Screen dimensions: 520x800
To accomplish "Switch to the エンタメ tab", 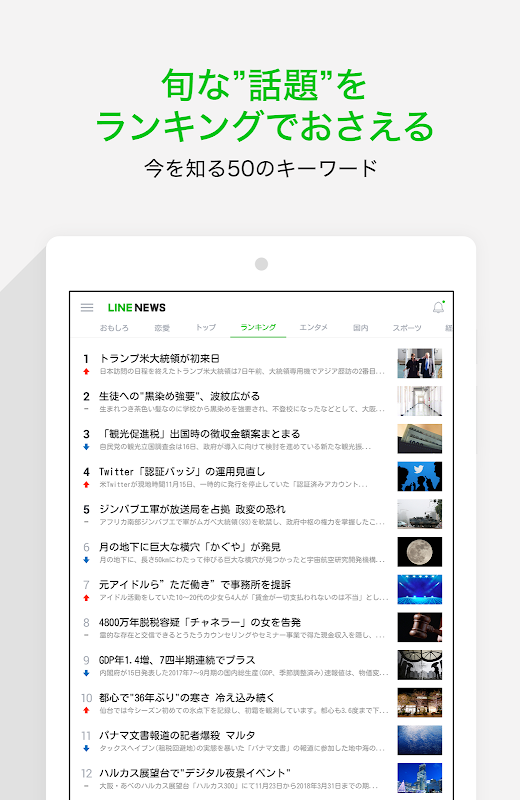I will (313, 328).
